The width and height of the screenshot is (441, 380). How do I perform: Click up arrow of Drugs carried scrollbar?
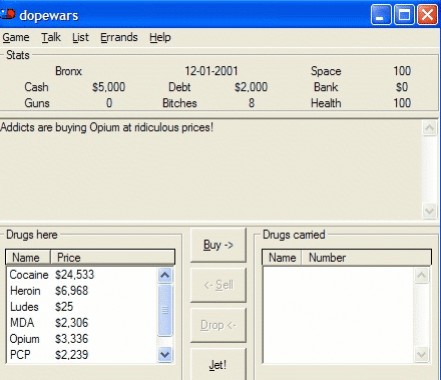coord(421,275)
